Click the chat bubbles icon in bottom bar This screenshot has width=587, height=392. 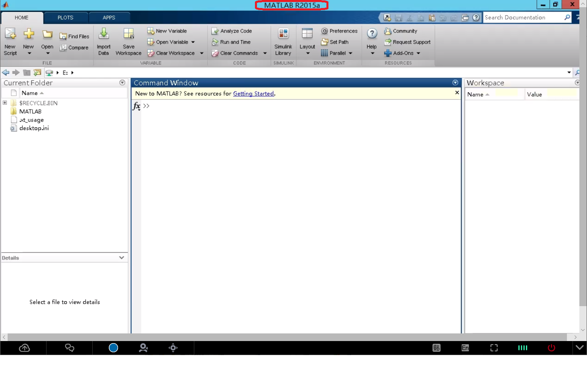click(69, 348)
